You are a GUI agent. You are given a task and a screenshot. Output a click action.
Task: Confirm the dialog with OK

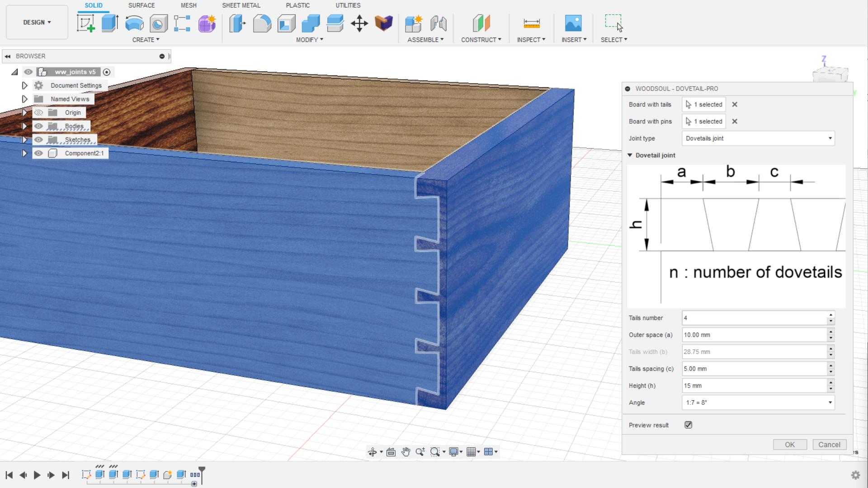pyautogui.click(x=789, y=445)
